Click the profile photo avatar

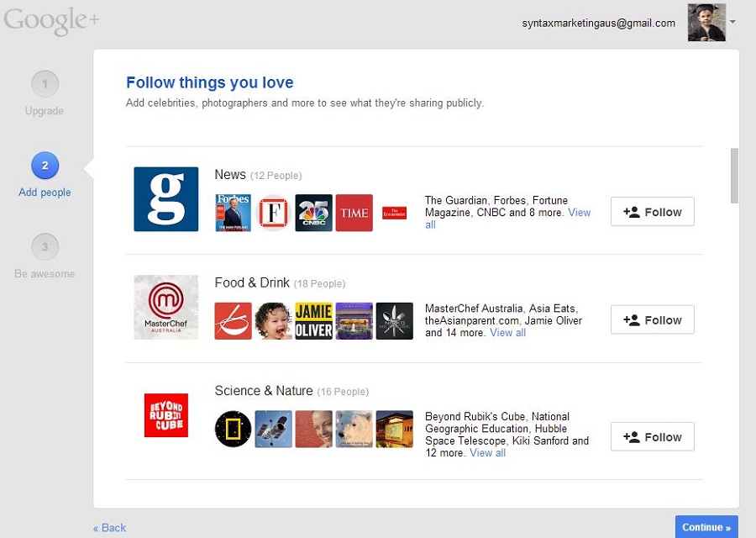tap(706, 22)
